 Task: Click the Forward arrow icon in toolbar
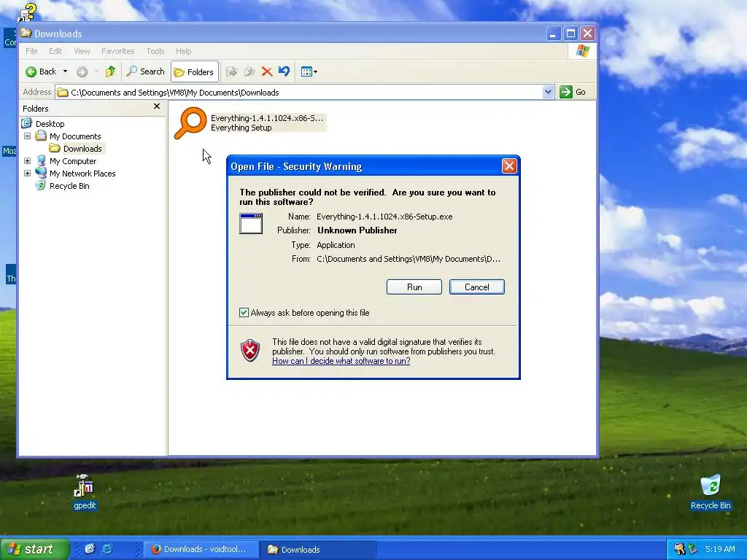pyautogui.click(x=82, y=72)
